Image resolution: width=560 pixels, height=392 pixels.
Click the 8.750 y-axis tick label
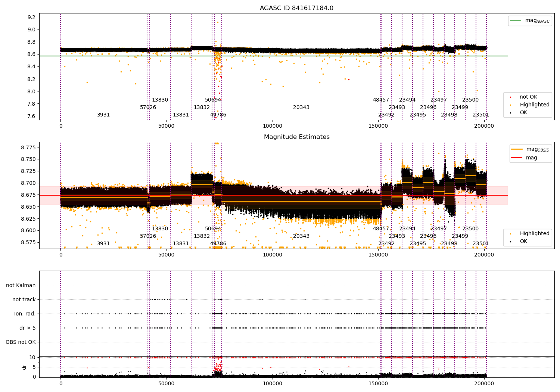[x=28, y=159]
